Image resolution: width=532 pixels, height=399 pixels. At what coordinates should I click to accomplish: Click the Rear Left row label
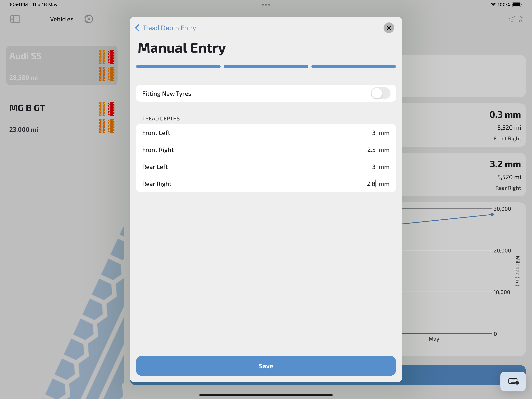[x=155, y=167]
